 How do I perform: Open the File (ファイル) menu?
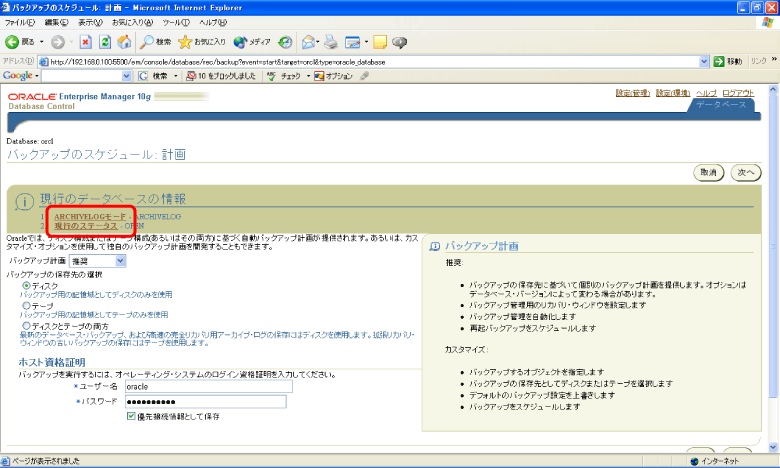pyautogui.click(x=20, y=22)
